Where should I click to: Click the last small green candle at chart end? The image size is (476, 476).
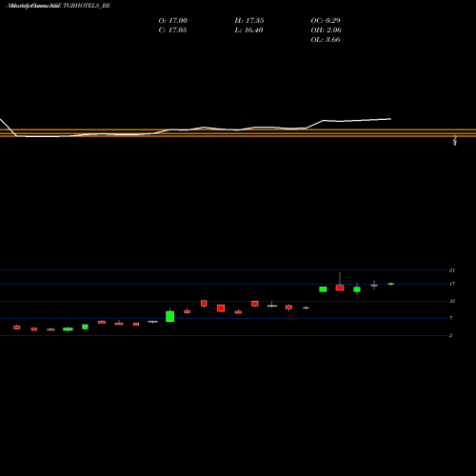coord(391,284)
